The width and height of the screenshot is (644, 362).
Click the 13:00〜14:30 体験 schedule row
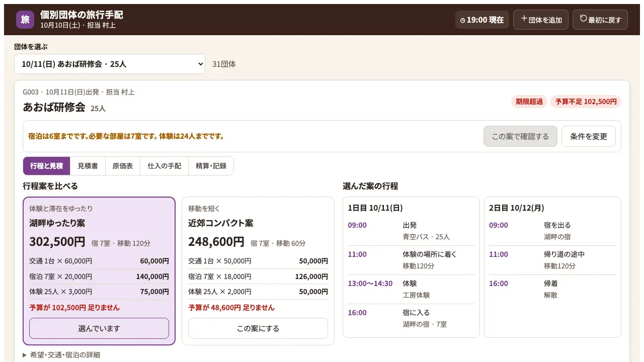click(x=411, y=289)
